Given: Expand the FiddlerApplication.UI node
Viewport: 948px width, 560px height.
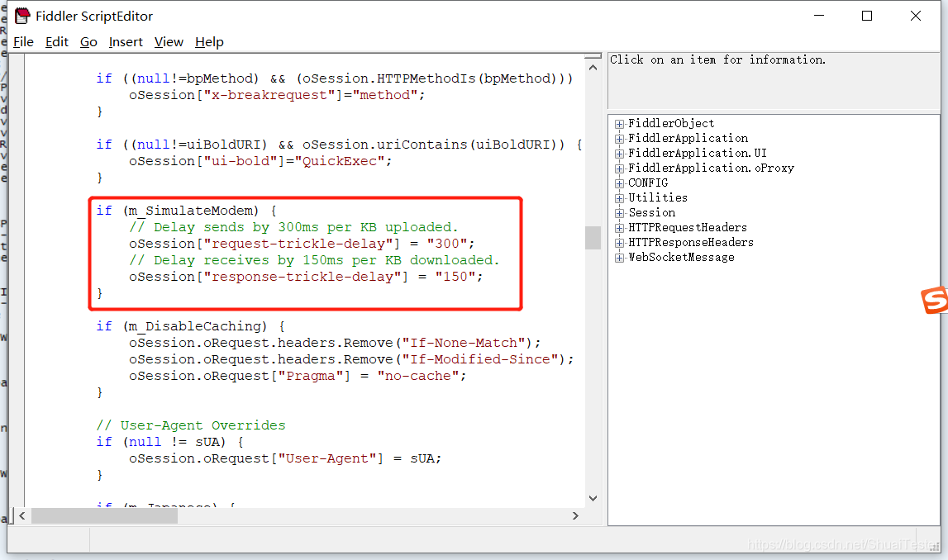Looking at the screenshot, I should point(619,154).
